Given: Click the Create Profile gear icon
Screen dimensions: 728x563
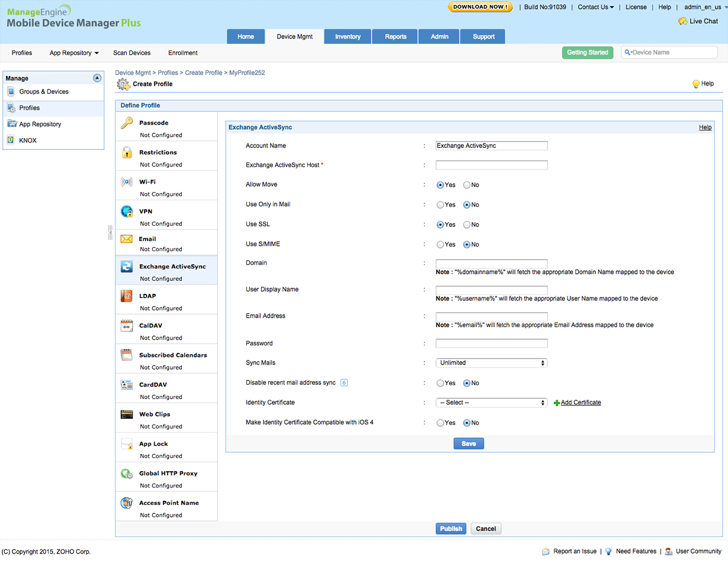Looking at the screenshot, I should point(123,84).
